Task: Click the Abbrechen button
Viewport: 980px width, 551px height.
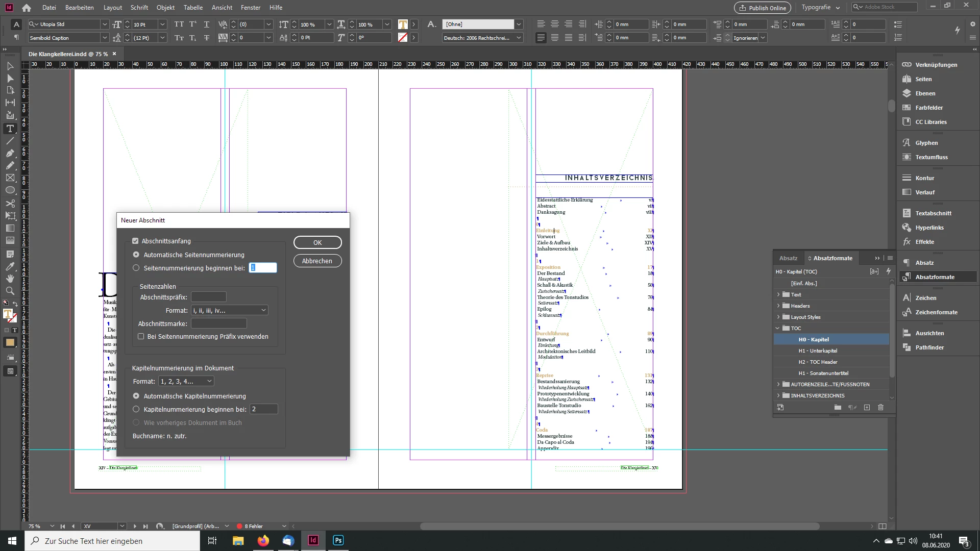Action: [x=317, y=261]
